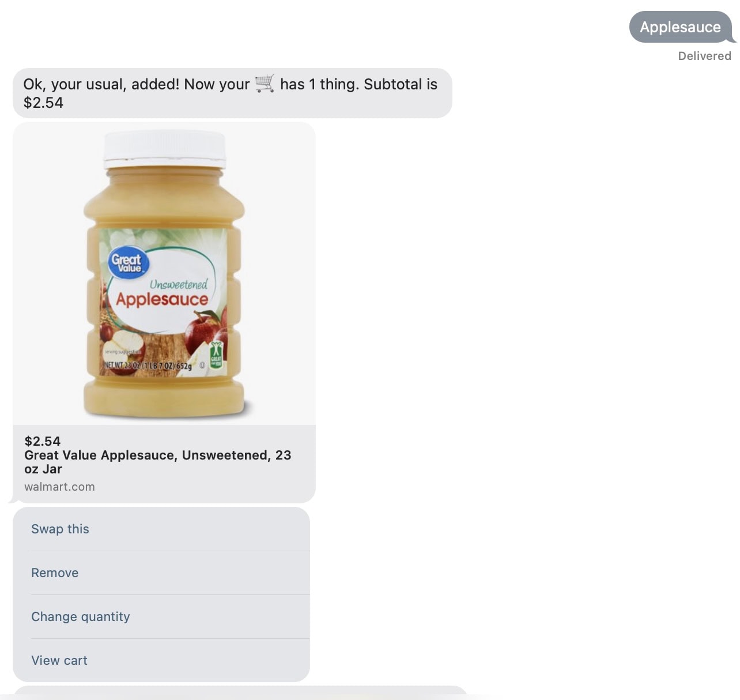This screenshot has height=700, width=740.
Task: Click the shopping cart emoji in reply
Action: click(265, 84)
